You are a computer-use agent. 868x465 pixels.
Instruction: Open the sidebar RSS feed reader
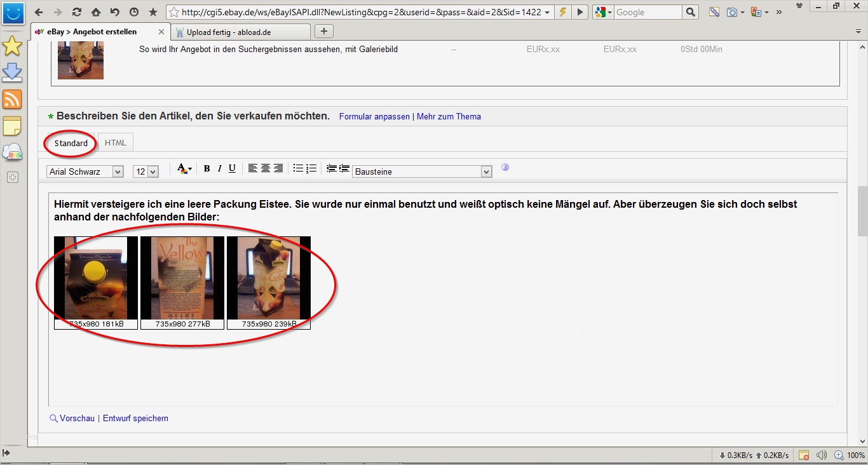click(x=12, y=99)
